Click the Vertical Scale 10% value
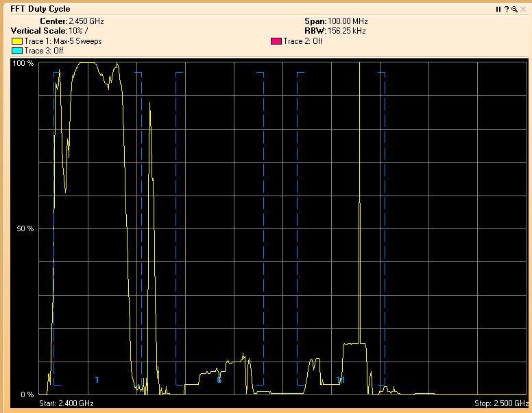532x413 pixels. pos(77,31)
